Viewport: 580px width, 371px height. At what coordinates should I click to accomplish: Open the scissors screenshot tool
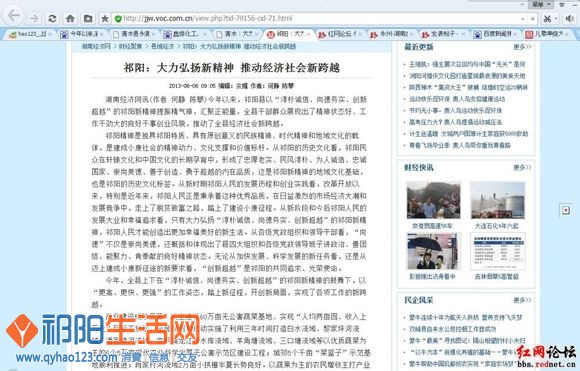pos(547,18)
